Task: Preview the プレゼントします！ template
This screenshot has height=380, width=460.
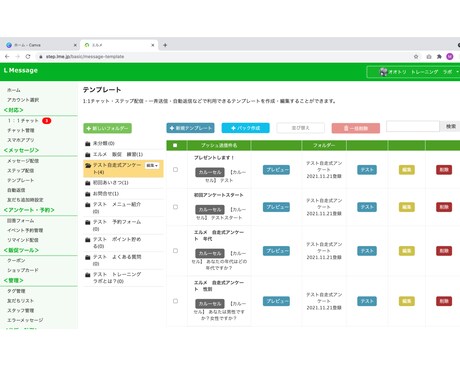Action: coord(276,170)
